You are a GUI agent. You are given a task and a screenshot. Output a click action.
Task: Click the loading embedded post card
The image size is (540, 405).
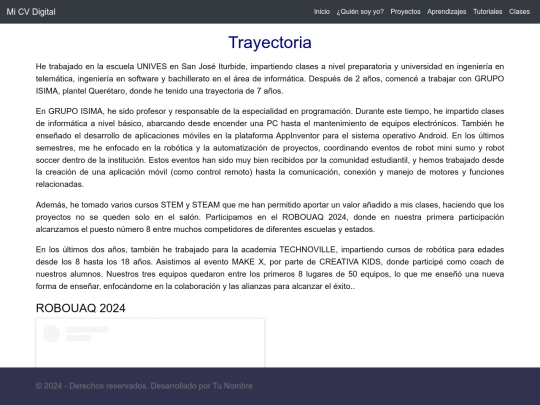150,343
